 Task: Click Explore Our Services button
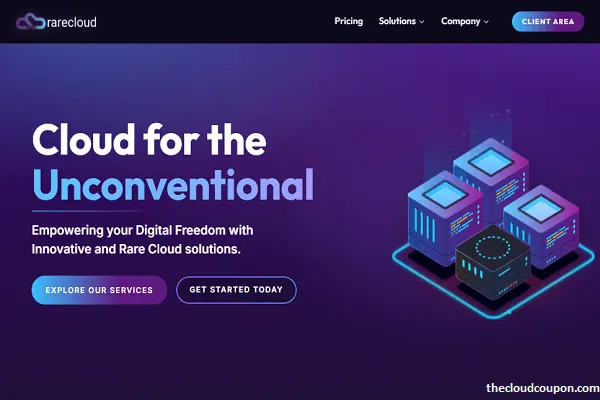click(x=99, y=290)
